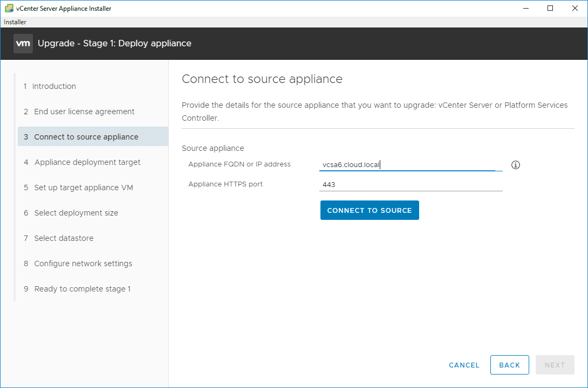Viewport: 588px width, 388px height.
Task: Click the Appliance HTTPS port field
Action: [x=411, y=184]
